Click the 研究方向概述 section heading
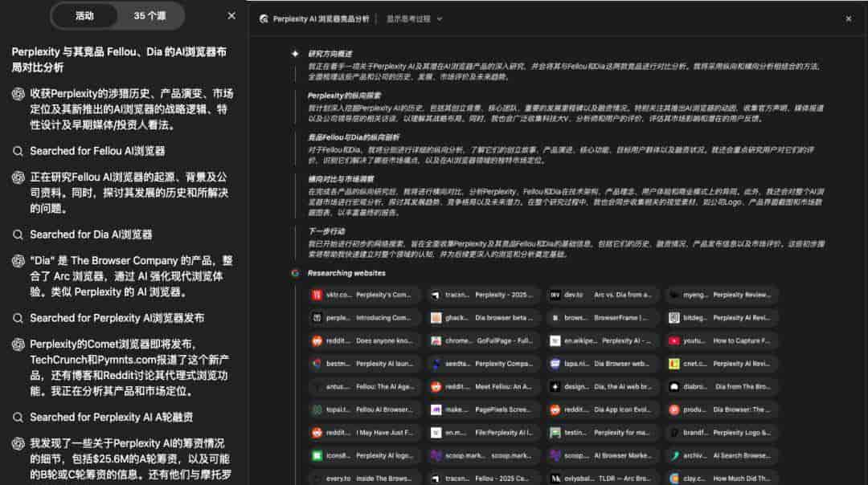Image resolution: width=868 pixels, height=485 pixels. [330, 54]
